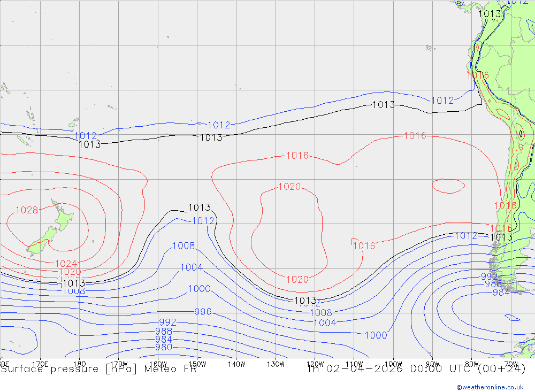The image size is (535, 392).
Task: Select the 90W longitude axis label
Action: (x=433, y=364)
